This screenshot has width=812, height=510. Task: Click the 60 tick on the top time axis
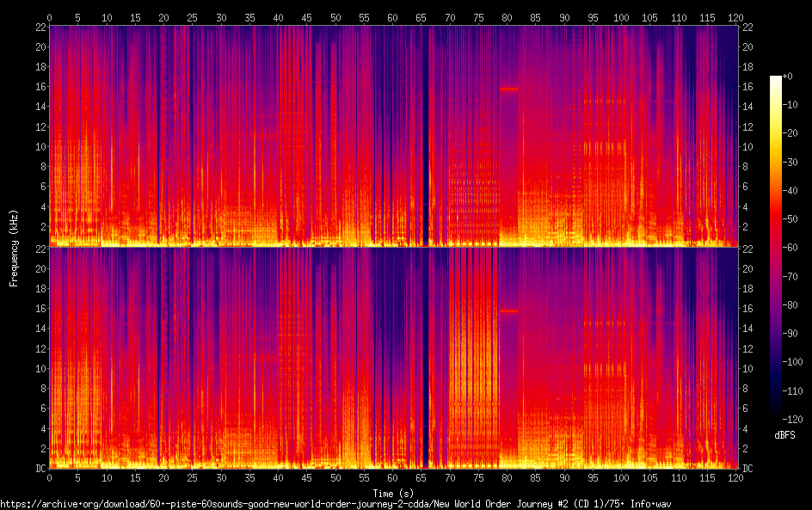[392, 17]
